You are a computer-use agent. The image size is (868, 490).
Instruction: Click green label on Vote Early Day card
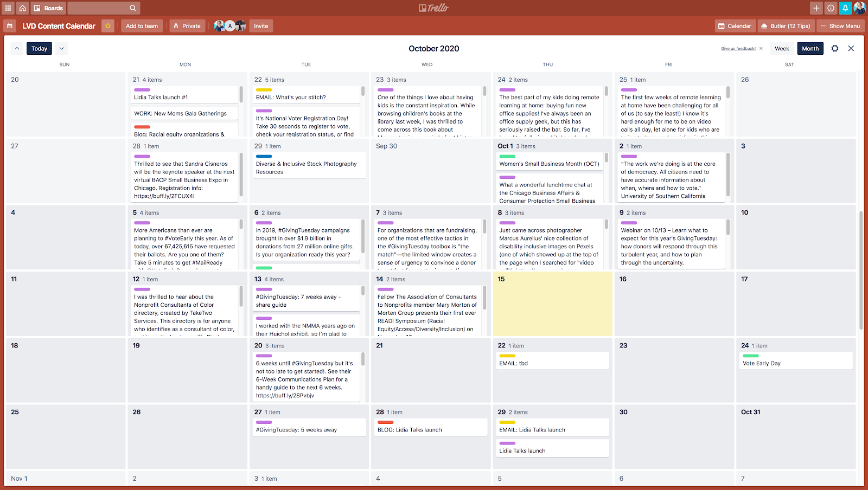pos(751,356)
